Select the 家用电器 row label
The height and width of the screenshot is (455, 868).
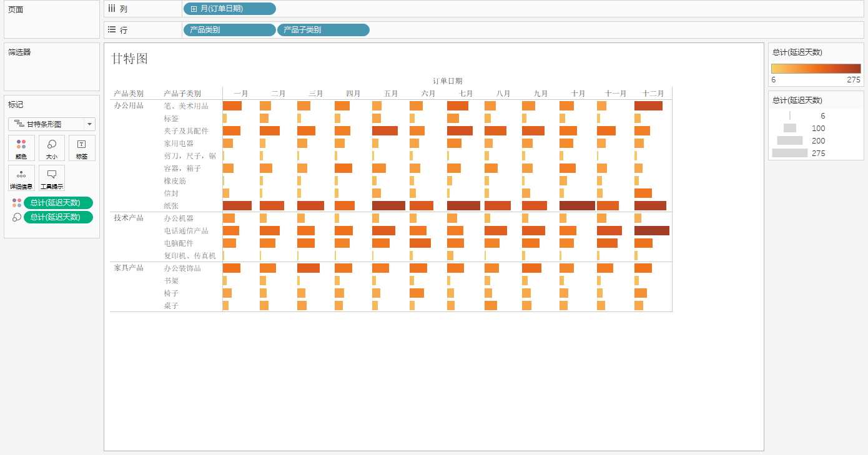point(179,144)
